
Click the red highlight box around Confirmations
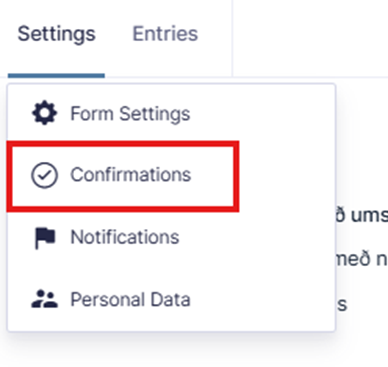point(123,176)
